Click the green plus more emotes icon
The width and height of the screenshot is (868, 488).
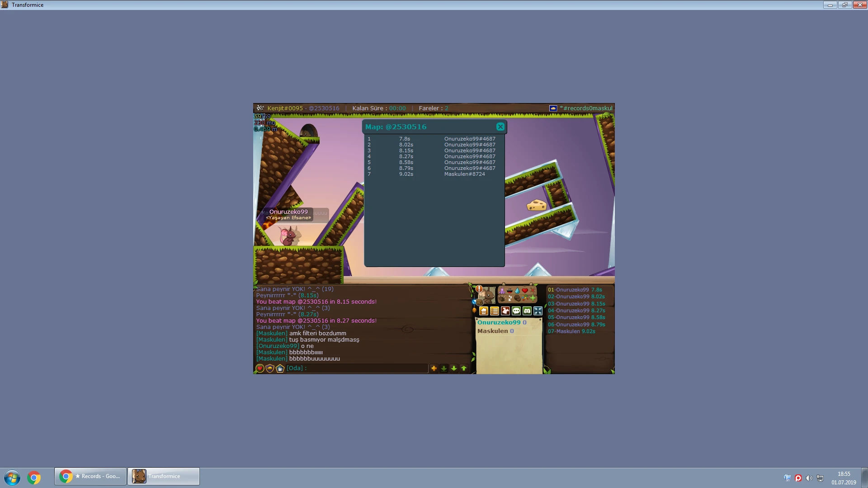pos(533,298)
